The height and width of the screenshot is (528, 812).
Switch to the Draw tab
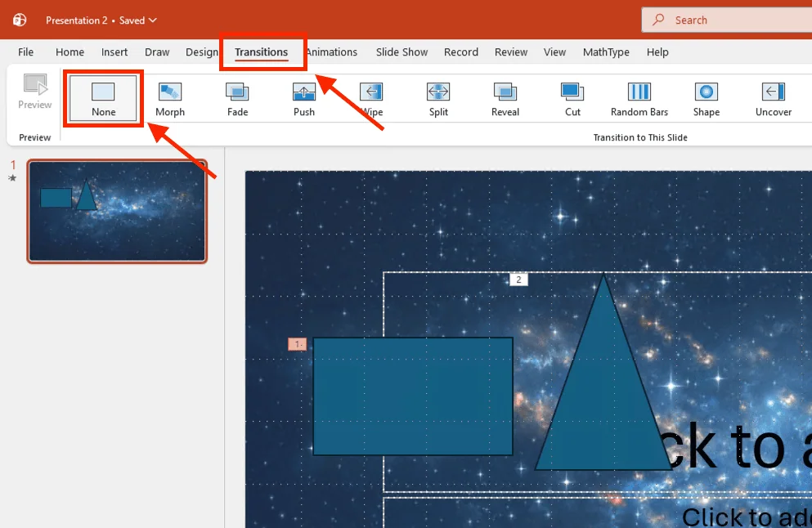[157, 51]
